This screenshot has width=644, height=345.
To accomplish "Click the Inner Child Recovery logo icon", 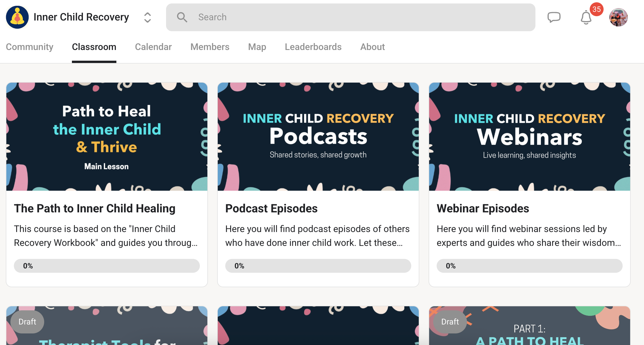I will click(17, 17).
